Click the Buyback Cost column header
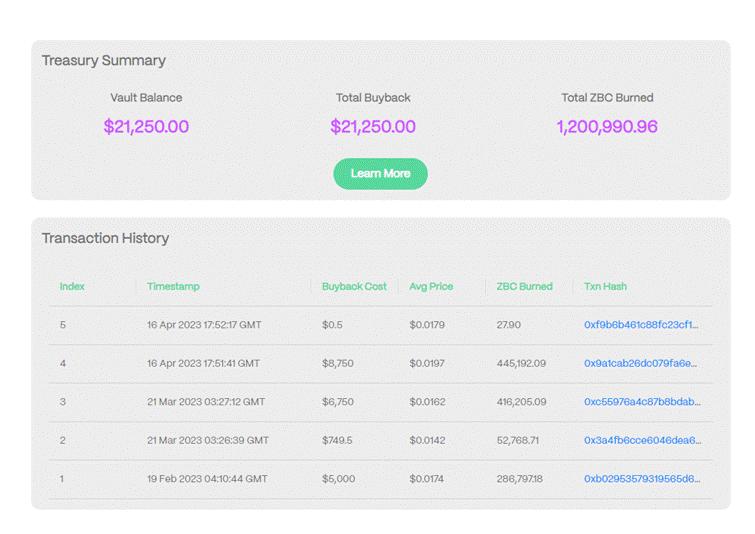The width and height of the screenshot is (755, 534). click(354, 287)
